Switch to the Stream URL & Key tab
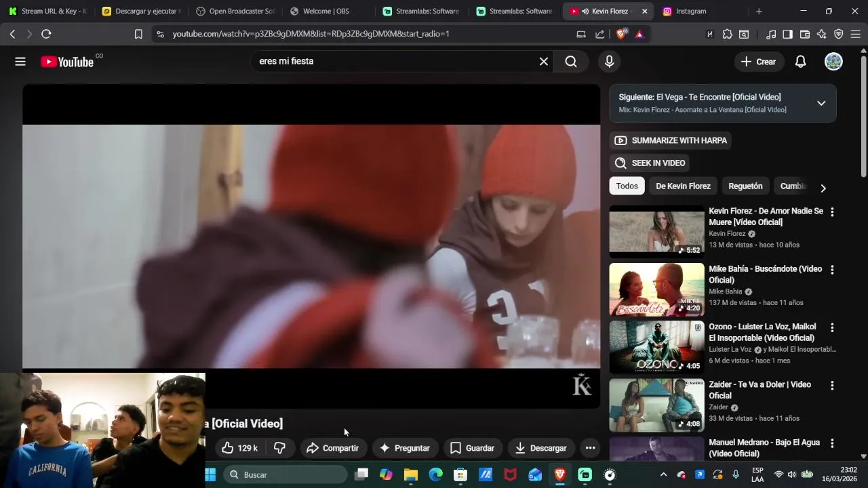The width and height of the screenshot is (868, 488). tap(47, 12)
